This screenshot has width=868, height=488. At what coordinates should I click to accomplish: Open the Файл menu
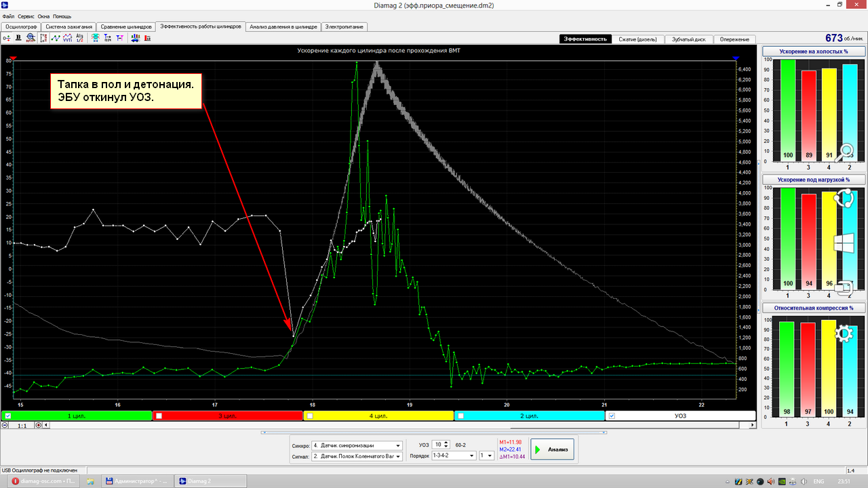[8, 16]
